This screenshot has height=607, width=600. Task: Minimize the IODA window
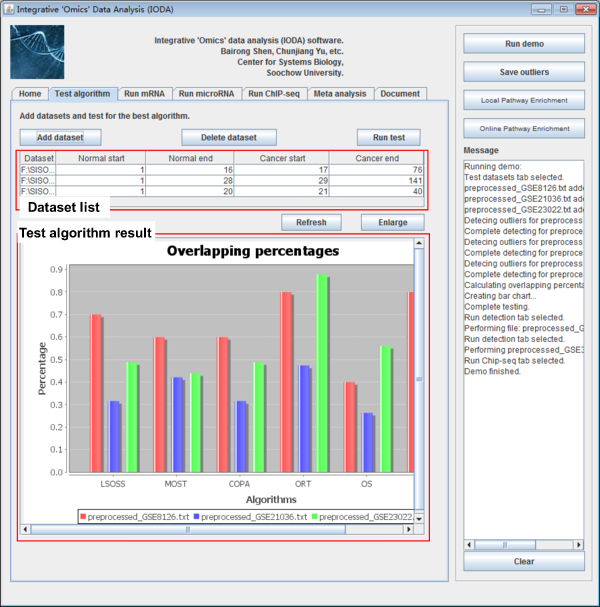541,9
